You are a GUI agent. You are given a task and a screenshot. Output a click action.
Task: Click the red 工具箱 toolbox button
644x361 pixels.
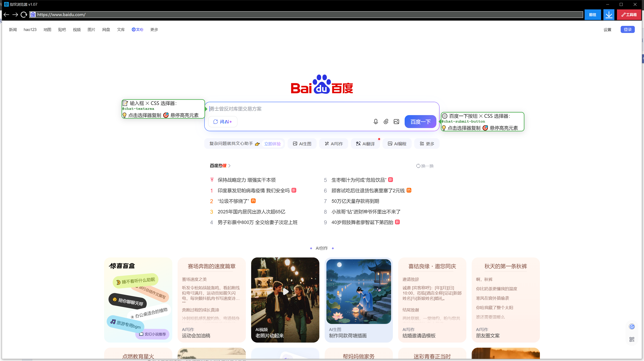tap(629, 15)
